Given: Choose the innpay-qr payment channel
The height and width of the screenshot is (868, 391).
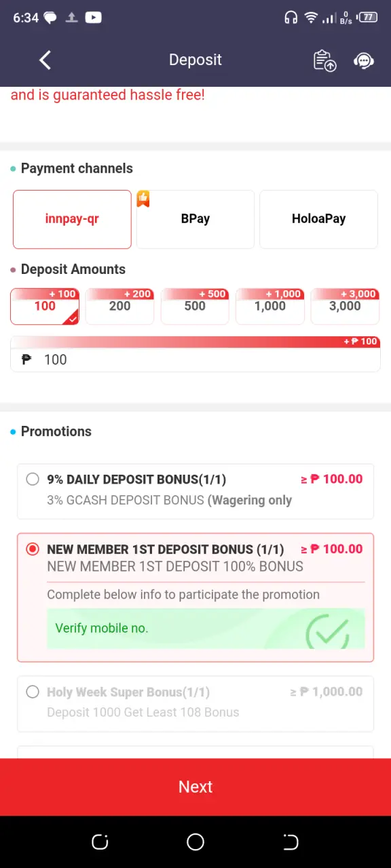Looking at the screenshot, I should tap(72, 219).
